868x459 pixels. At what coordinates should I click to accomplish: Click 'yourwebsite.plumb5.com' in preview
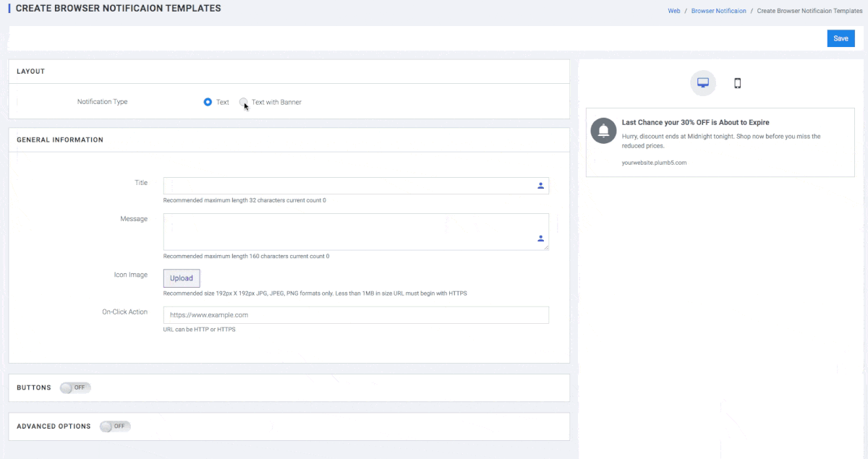coord(654,163)
